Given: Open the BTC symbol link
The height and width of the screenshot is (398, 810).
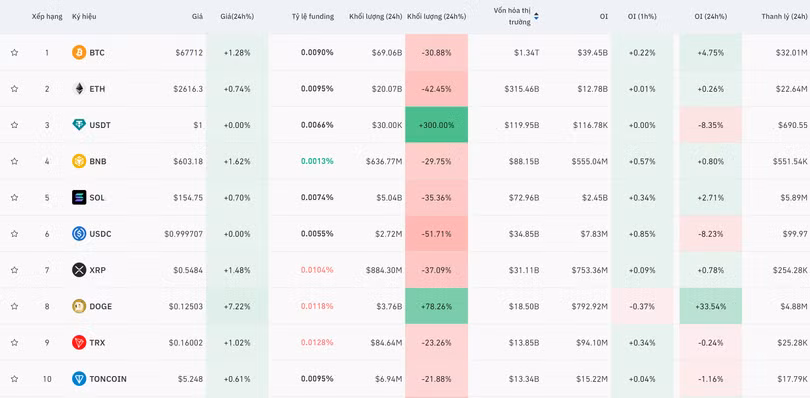Looking at the screenshot, I should [x=97, y=53].
